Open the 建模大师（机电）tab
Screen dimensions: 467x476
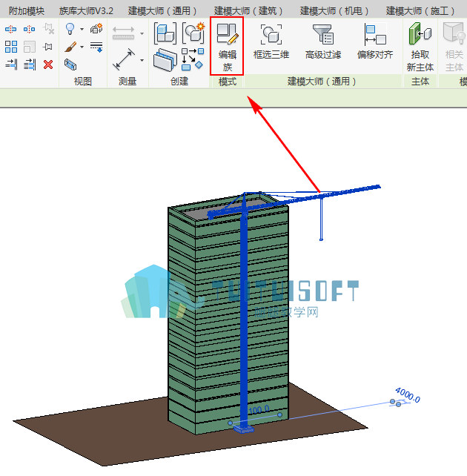pos(334,11)
